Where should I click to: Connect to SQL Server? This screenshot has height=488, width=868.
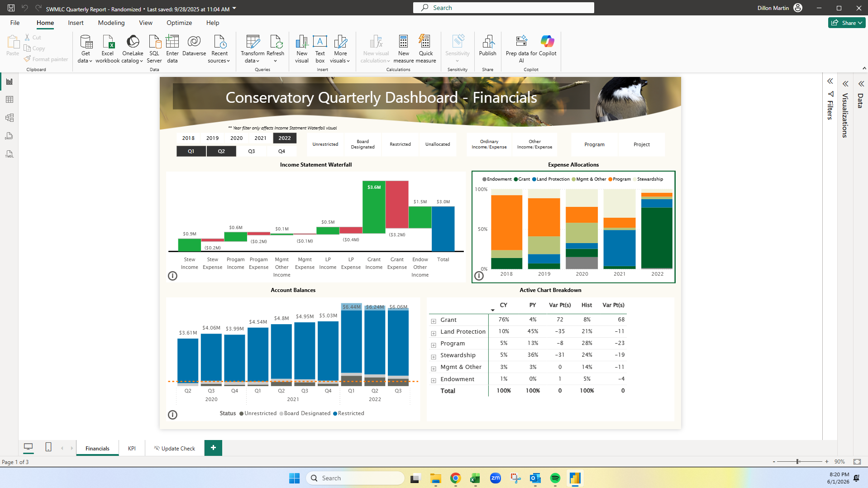tap(154, 49)
